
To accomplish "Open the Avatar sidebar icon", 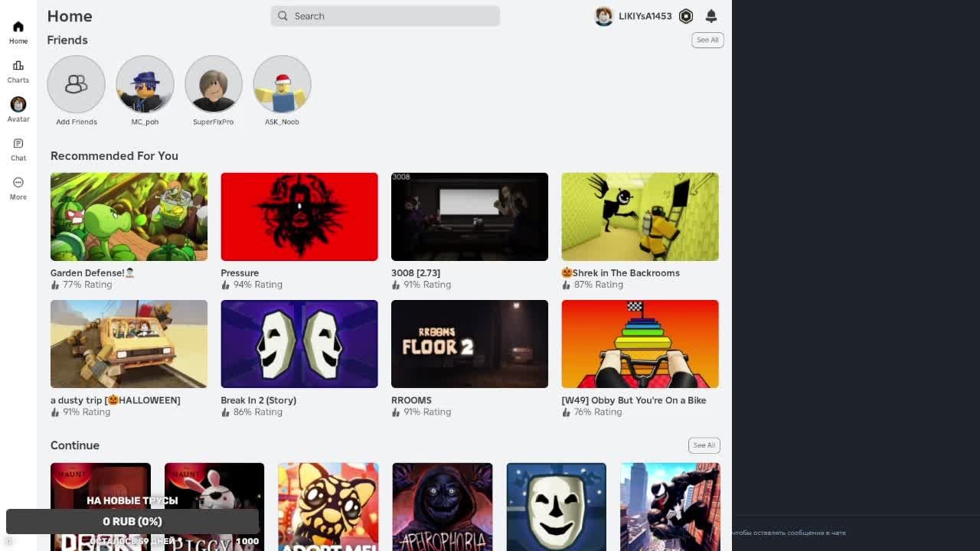I will click(18, 104).
